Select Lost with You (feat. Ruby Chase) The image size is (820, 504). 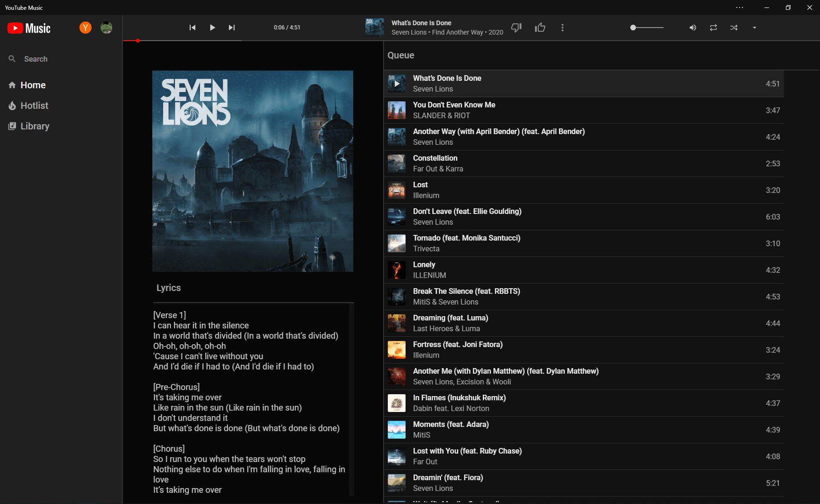click(x=584, y=456)
